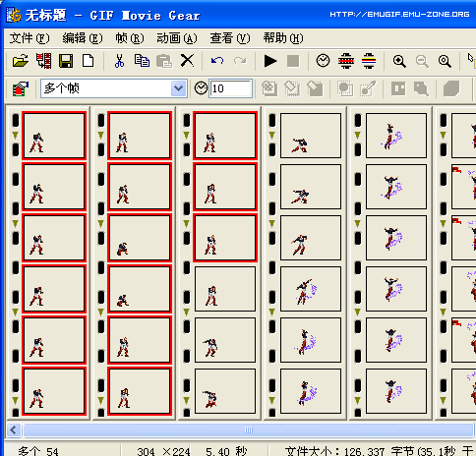Click the zoom reset magnifier icon
Screen dimensions: 476x456
(445, 61)
